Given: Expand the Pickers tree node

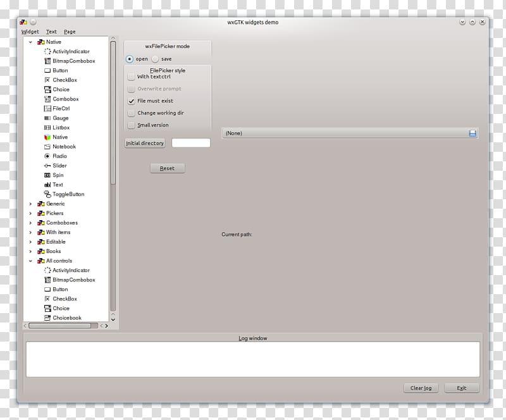Looking at the screenshot, I should (30, 213).
